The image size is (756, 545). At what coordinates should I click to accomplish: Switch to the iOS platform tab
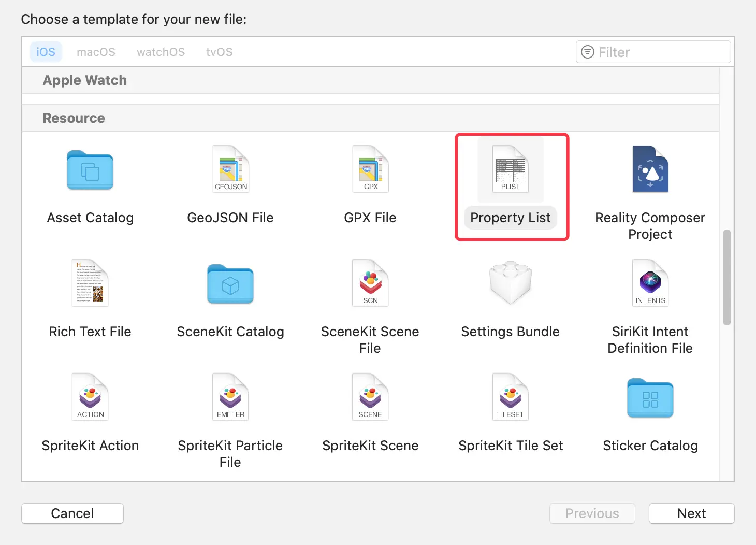(46, 52)
